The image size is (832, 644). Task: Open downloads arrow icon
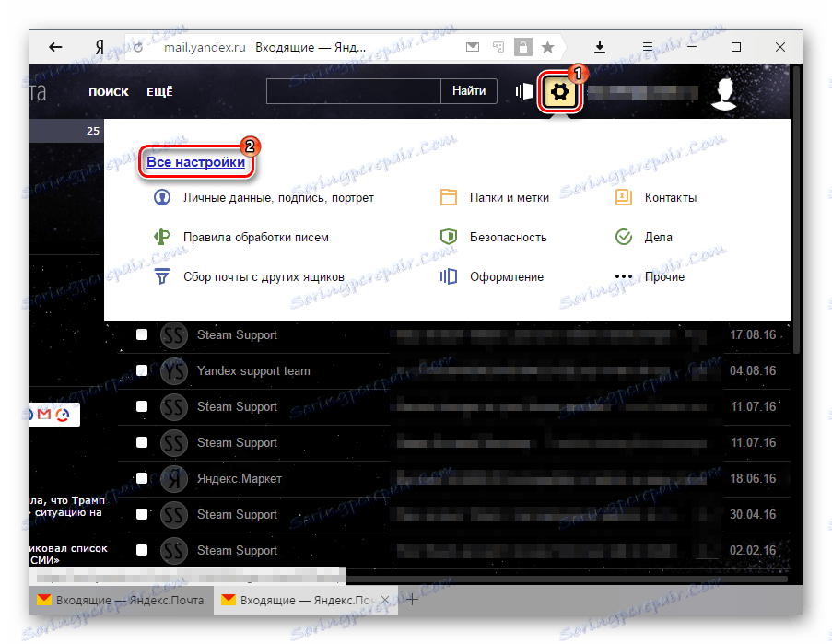tap(600, 47)
